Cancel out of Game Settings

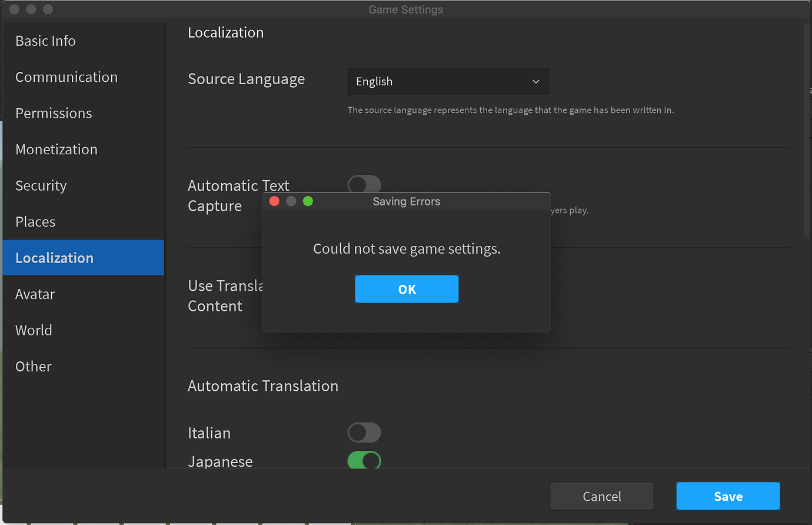(601, 496)
